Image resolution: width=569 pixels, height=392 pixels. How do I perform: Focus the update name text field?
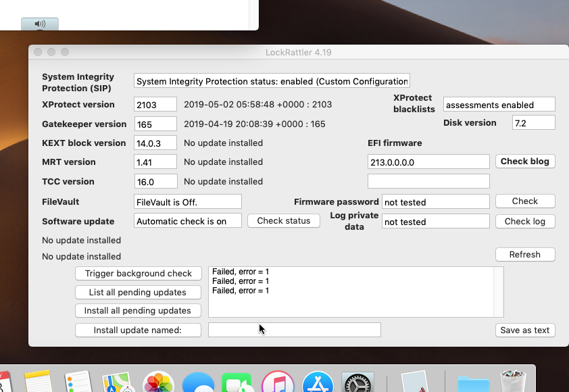pyautogui.click(x=294, y=330)
